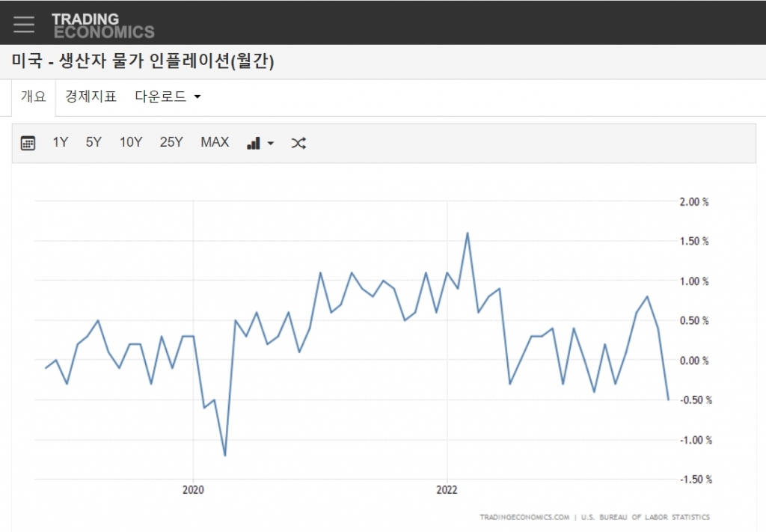This screenshot has width=766, height=532.
Task: Click the last data point on chart line
Action: pyautogui.click(x=668, y=400)
